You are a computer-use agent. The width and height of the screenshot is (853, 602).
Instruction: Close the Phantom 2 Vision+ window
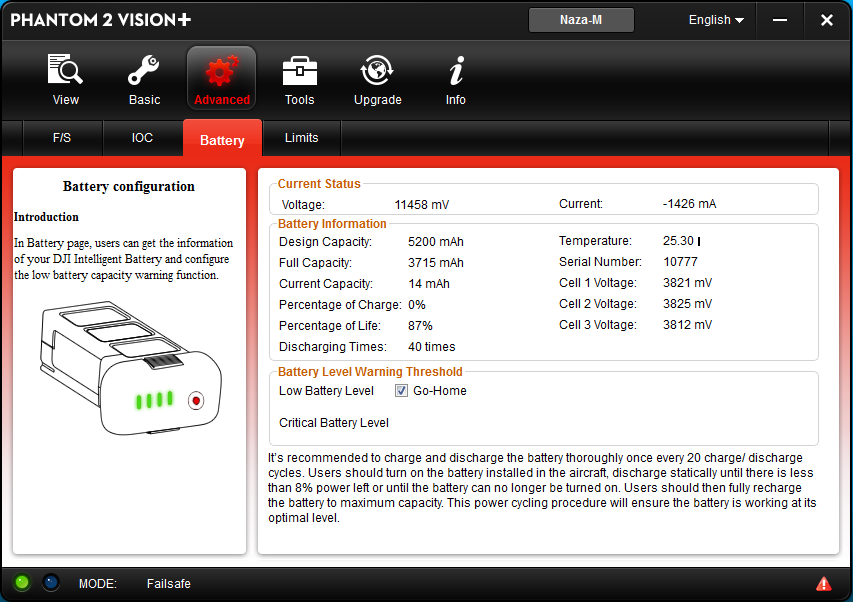tap(827, 20)
